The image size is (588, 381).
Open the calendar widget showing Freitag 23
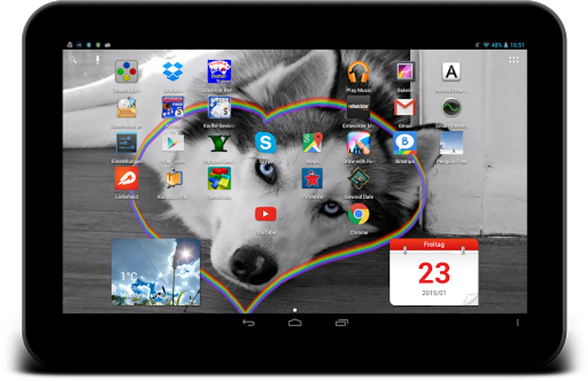(x=434, y=272)
